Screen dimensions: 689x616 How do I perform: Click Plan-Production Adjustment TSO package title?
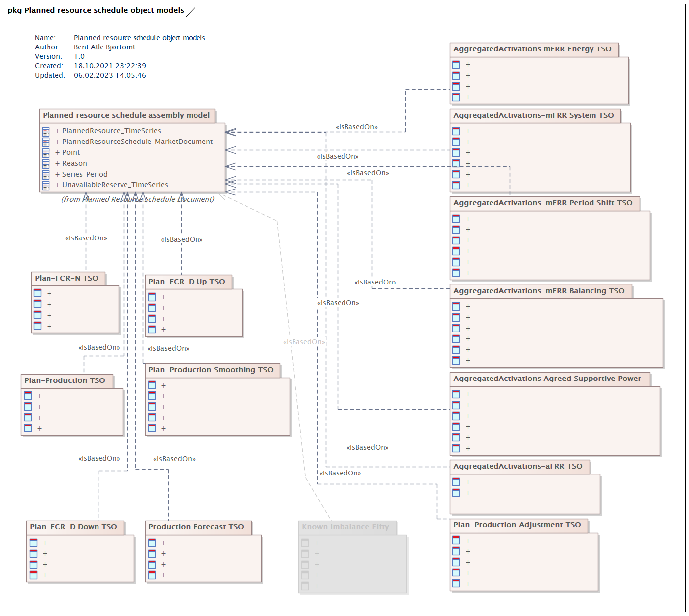[517, 525]
